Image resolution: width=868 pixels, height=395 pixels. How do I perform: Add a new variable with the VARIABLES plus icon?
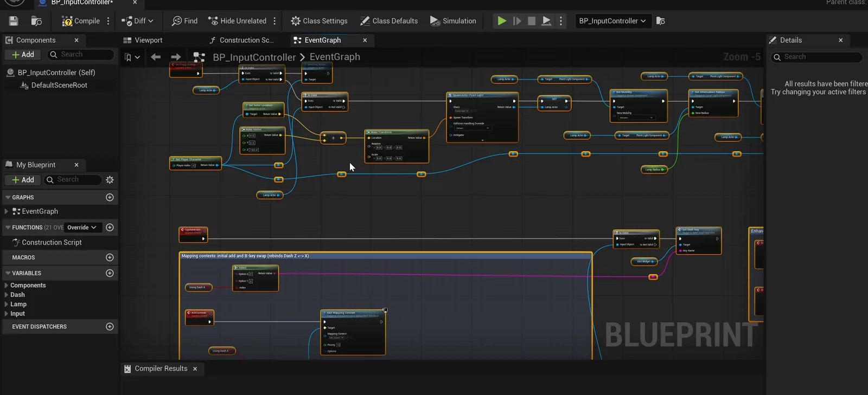110,273
